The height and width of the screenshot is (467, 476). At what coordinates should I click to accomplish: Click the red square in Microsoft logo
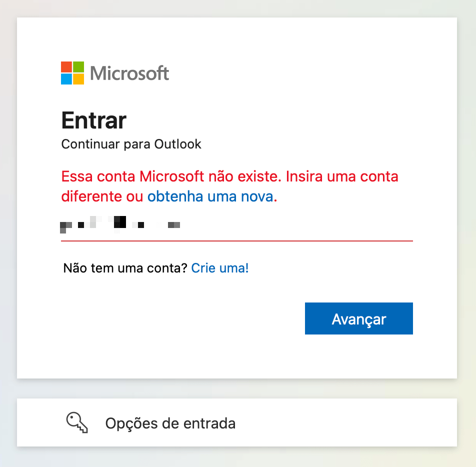tap(66, 67)
